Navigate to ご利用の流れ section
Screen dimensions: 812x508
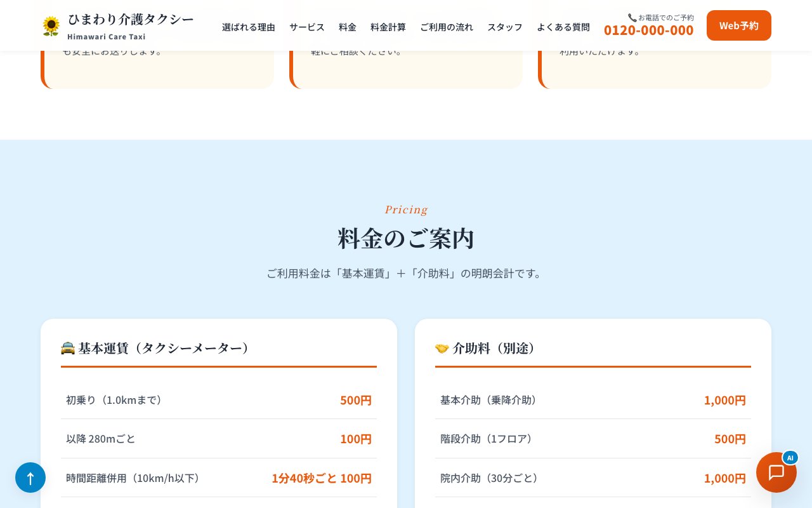tap(446, 27)
